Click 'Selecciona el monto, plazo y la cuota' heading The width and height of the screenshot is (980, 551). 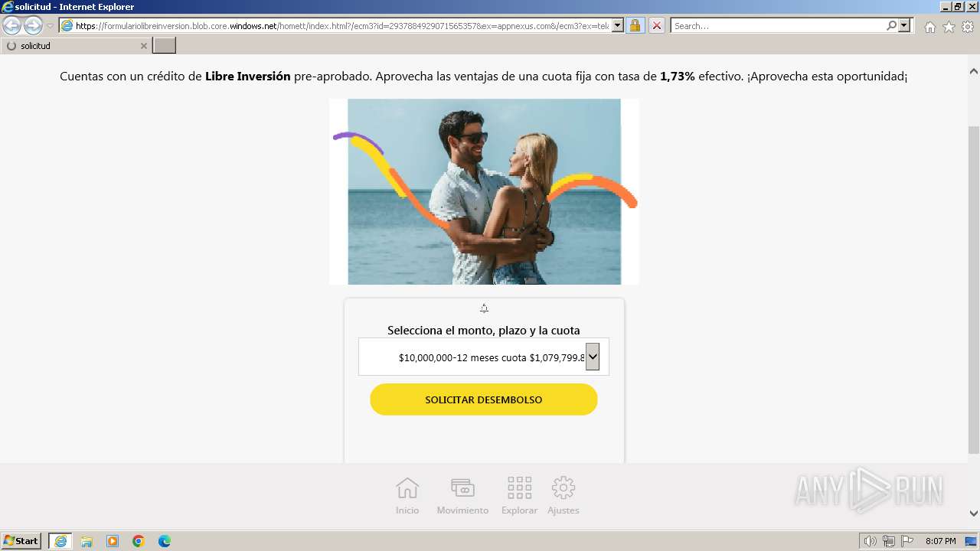point(484,331)
